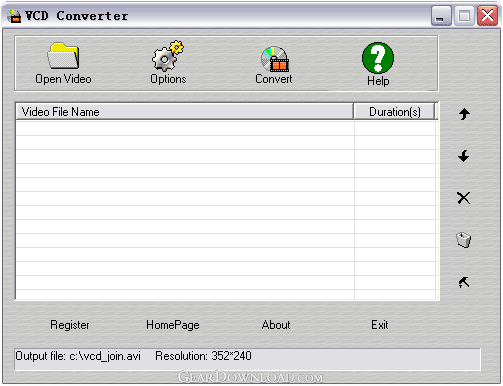503x386 pixels.
Task: Click Exit to quit the program
Action: (x=380, y=325)
